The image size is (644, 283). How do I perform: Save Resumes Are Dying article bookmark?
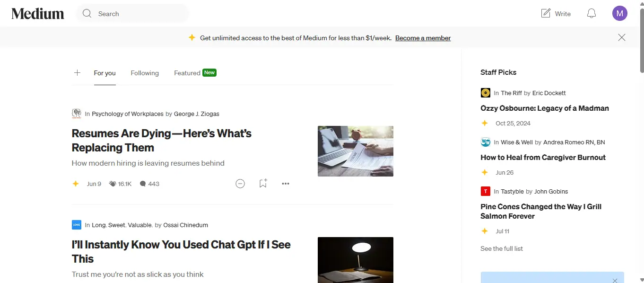(263, 184)
